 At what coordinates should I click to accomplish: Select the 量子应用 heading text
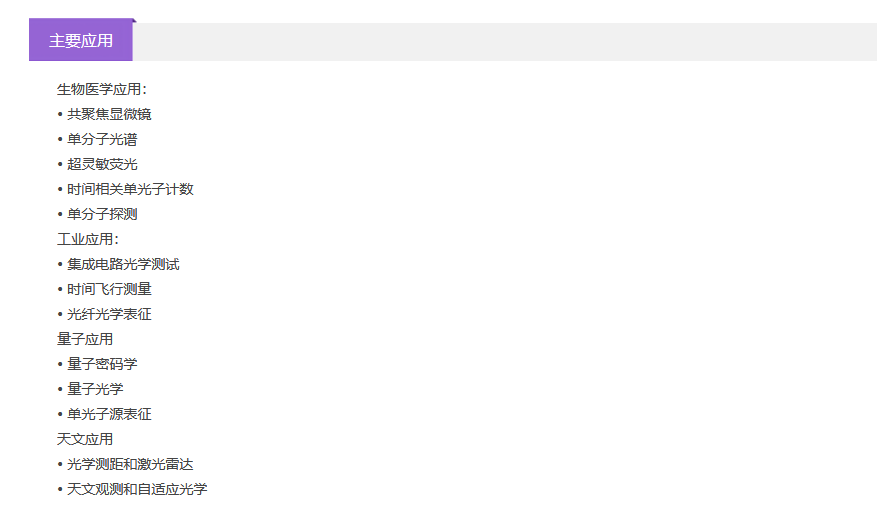click(x=85, y=339)
